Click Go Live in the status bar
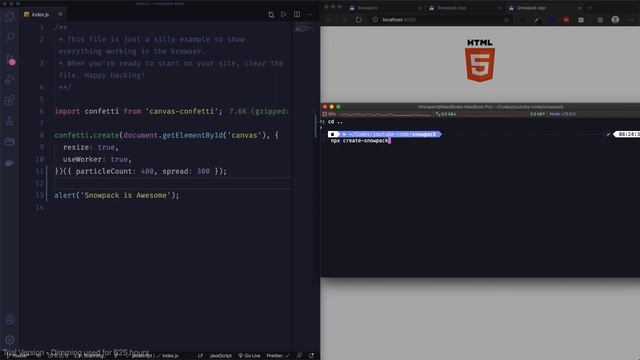Viewport: 640px width, 360px height. tap(249, 356)
